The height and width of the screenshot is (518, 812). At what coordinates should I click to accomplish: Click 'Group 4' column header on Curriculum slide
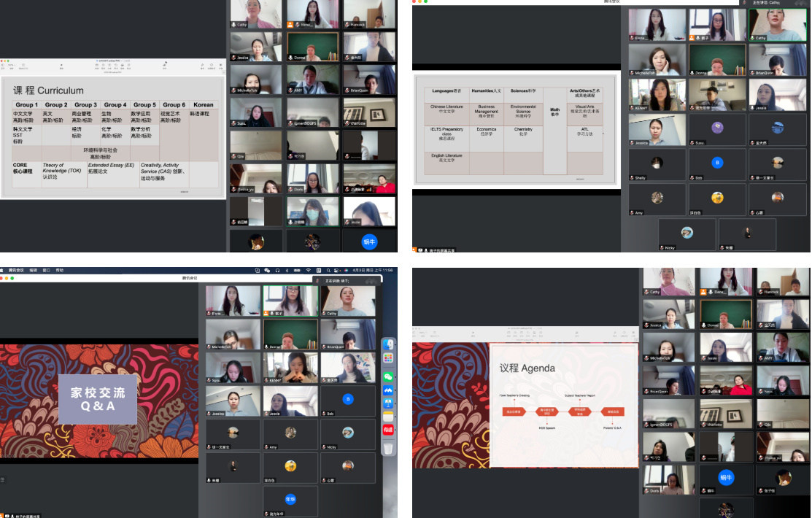point(115,104)
